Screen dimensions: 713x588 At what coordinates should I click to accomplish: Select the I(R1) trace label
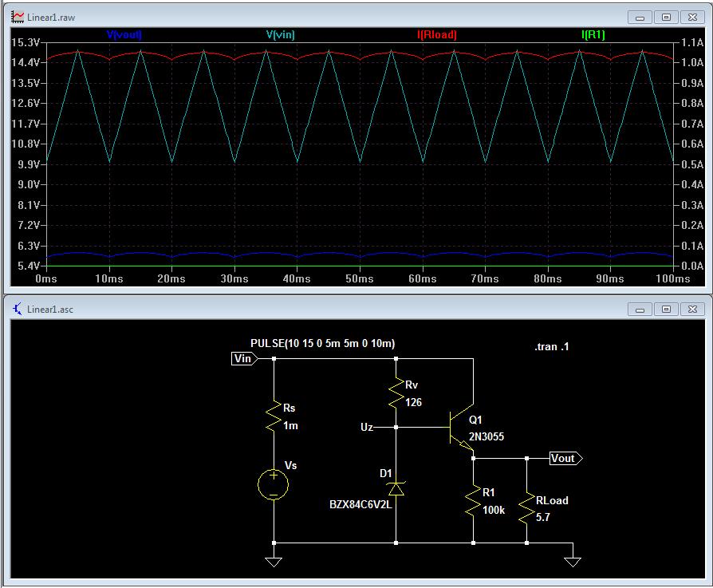point(594,34)
